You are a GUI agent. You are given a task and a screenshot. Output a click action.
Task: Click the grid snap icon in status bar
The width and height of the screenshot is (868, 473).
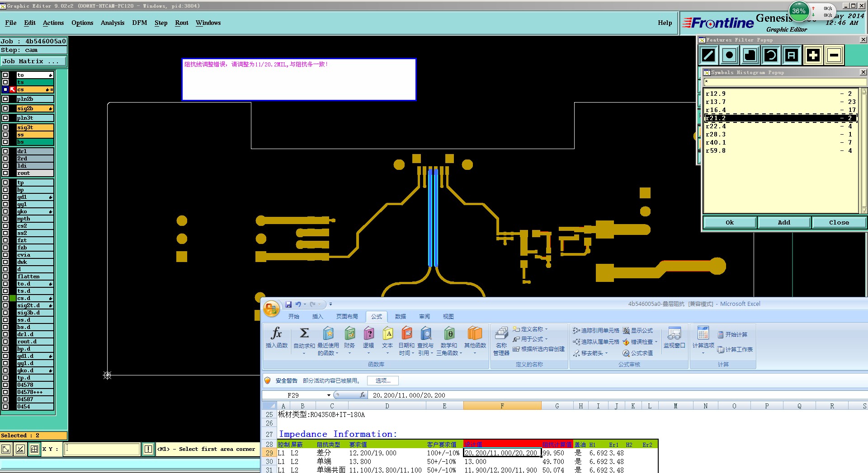(x=34, y=449)
